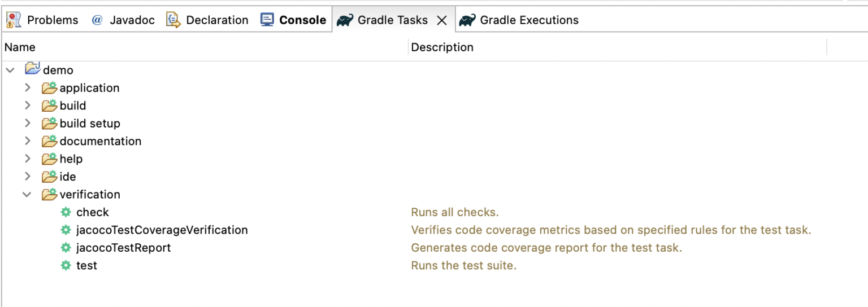
Task: Click the documentation group folder icon
Action: pyautogui.click(x=49, y=141)
